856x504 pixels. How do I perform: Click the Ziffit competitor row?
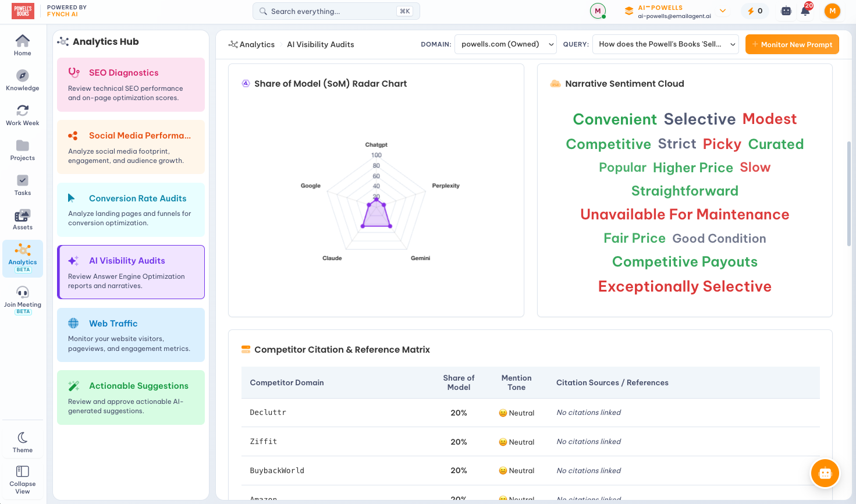[530, 442]
